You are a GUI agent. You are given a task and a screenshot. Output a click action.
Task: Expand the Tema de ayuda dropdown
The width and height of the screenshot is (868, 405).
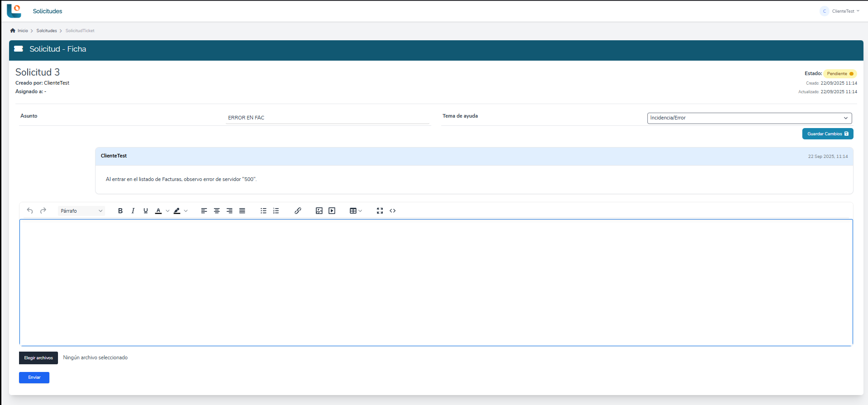(x=749, y=118)
